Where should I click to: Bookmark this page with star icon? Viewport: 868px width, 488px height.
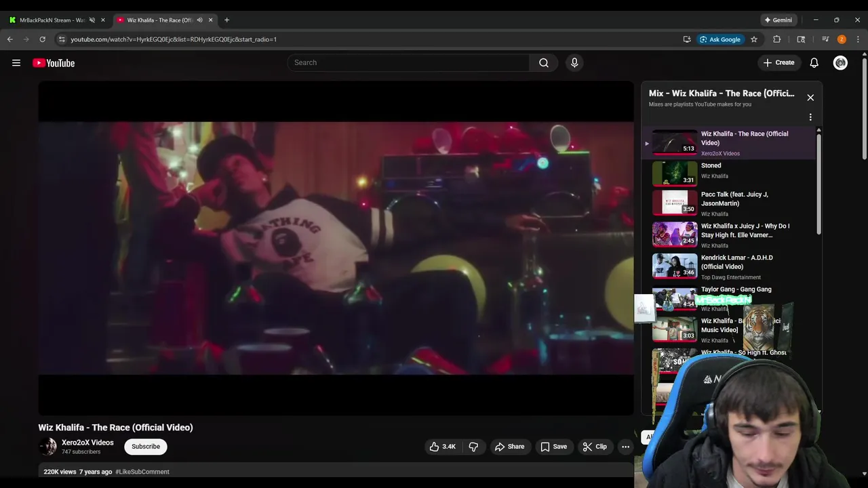[754, 39]
